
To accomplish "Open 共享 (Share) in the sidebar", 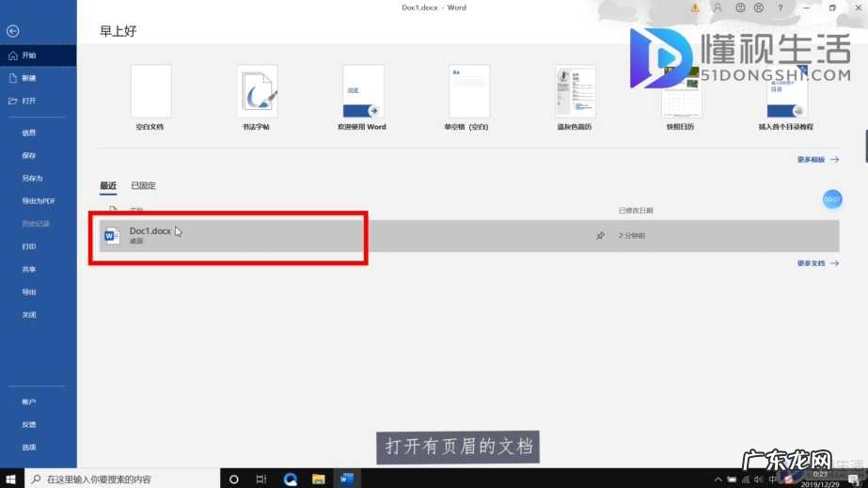I will click(x=29, y=269).
